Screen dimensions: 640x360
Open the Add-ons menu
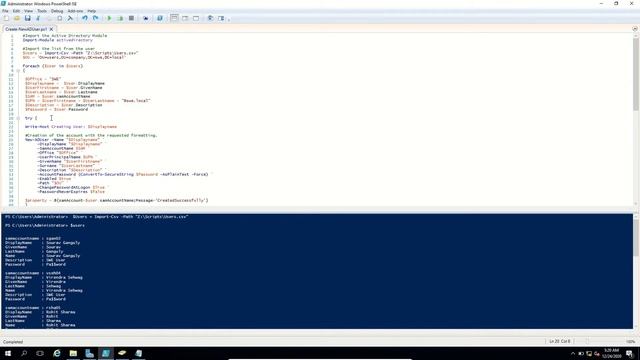point(75,11)
